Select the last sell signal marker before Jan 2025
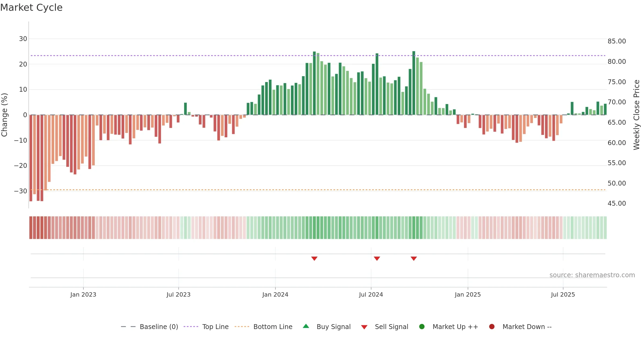 click(414, 258)
